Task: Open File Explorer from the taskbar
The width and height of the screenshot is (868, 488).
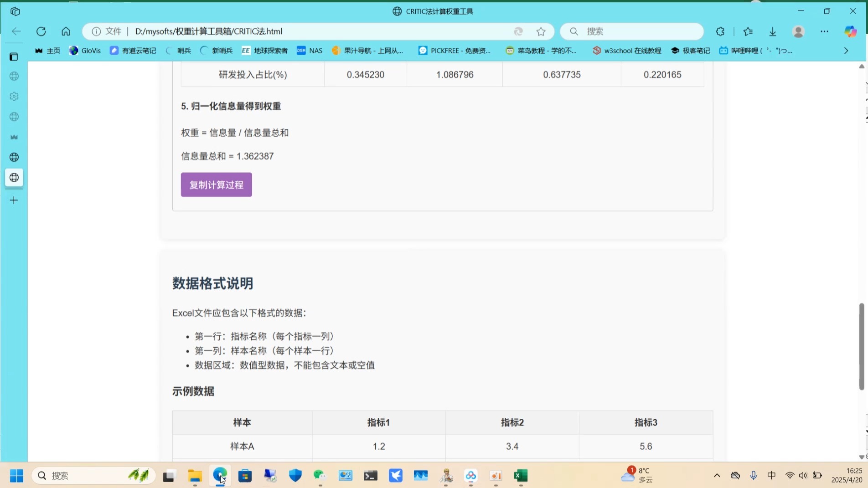Action: (195, 476)
